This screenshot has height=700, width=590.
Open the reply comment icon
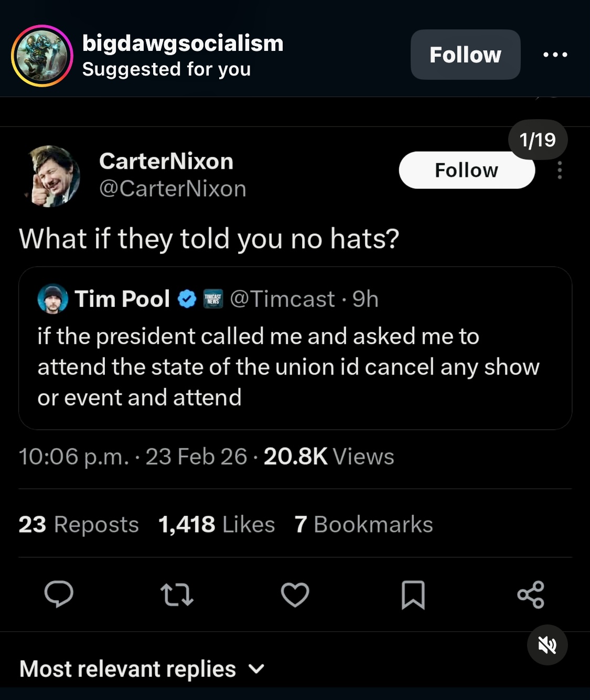click(59, 595)
